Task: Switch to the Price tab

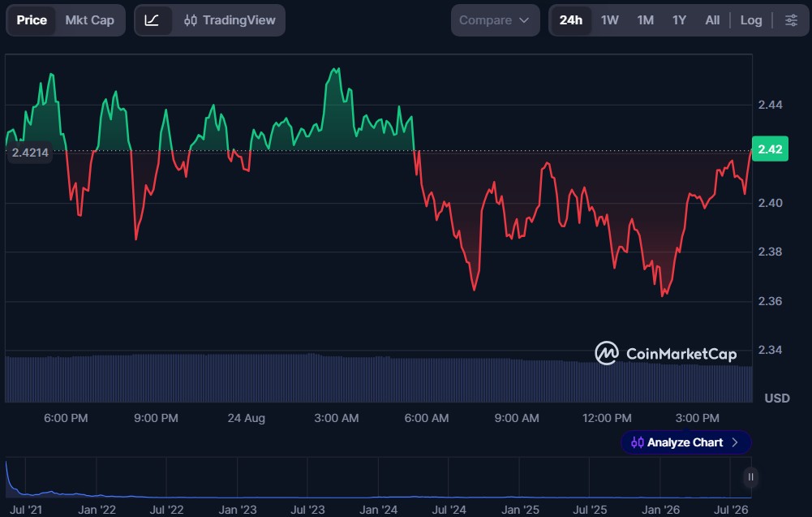Action: click(x=32, y=20)
